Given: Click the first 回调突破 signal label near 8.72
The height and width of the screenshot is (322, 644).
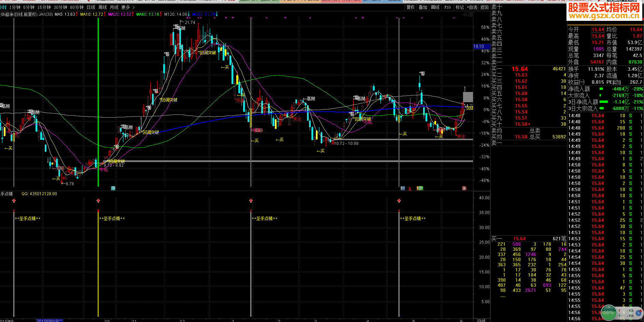Looking at the screenshot, I should (x=116, y=161).
